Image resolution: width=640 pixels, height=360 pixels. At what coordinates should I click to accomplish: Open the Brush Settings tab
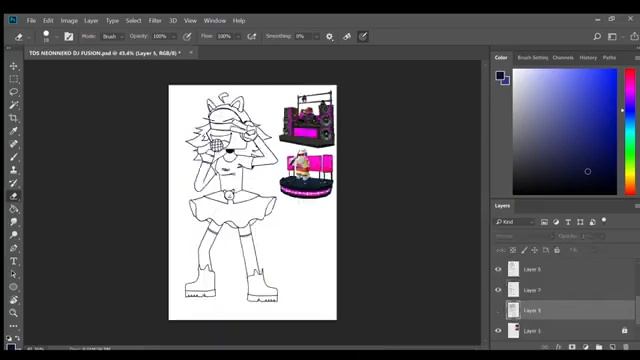(x=533, y=58)
